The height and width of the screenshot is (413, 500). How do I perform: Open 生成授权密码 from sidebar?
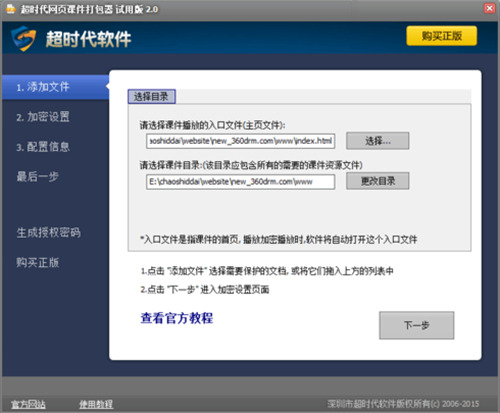(49, 232)
